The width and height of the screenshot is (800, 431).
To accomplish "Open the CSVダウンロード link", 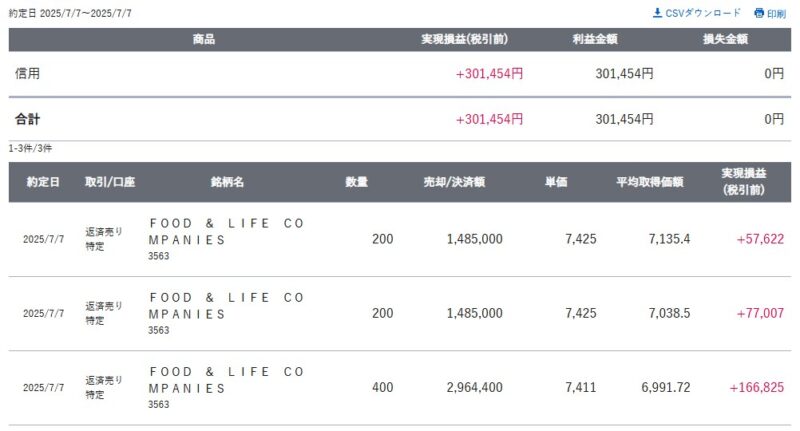I will [696, 13].
